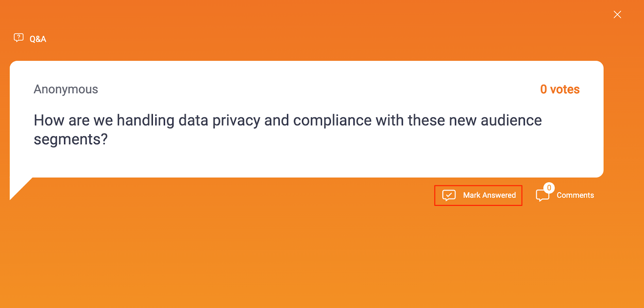Click the comment count badge showing 0
This screenshot has height=308, width=644.
tap(549, 188)
